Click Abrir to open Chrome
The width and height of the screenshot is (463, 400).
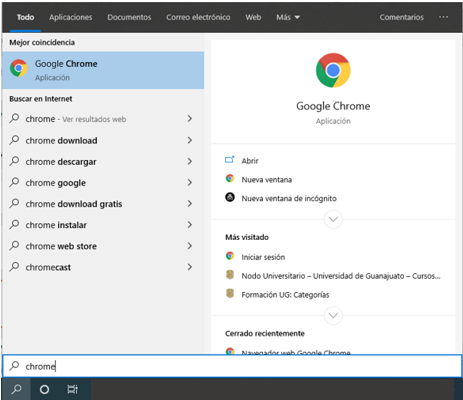250,161
